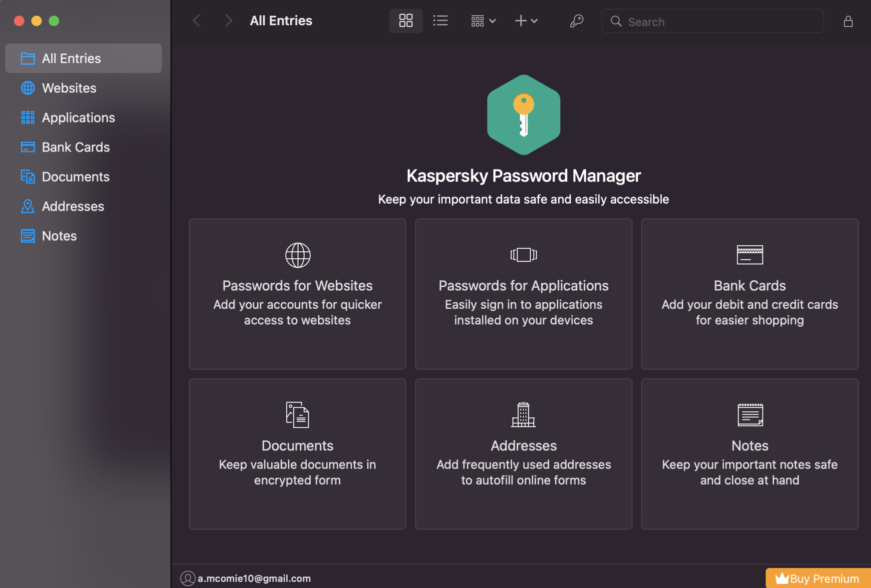This screenshot has width=871, height=588.
Task: Open the Notes tile title
Action: (x=750, y=446)
